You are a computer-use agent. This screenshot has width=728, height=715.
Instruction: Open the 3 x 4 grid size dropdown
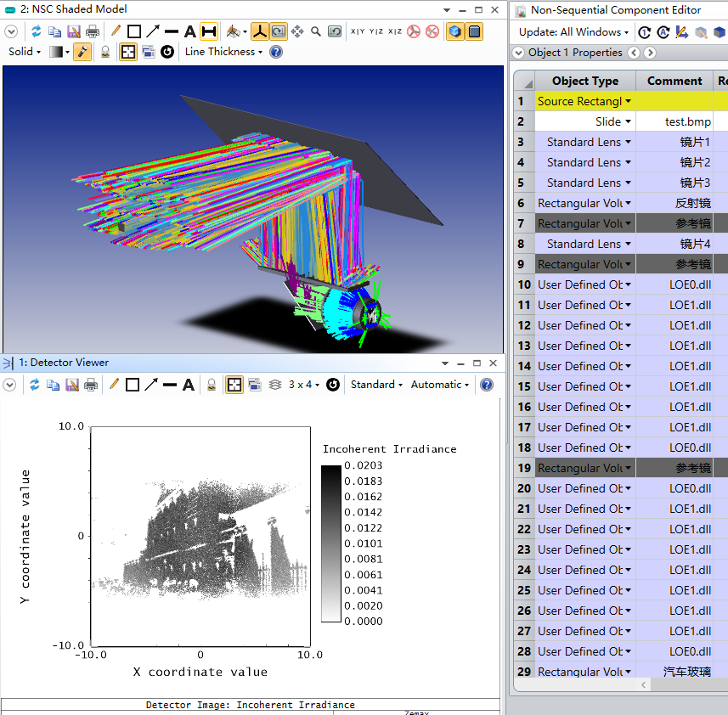[304, 385]
